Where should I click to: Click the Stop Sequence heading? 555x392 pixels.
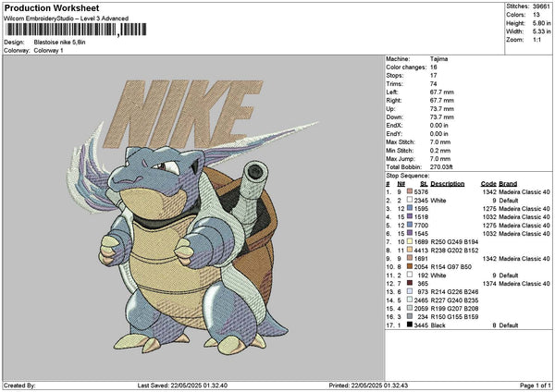(407, 176)
